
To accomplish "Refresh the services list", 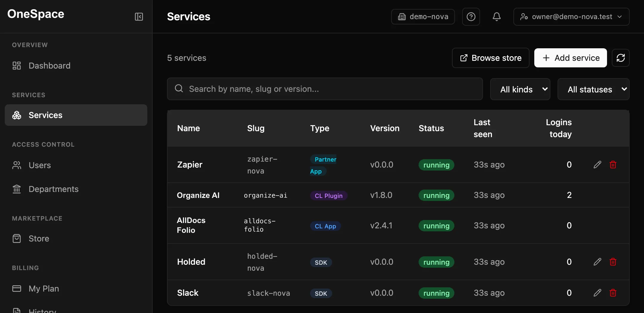I will click(621, 58).
